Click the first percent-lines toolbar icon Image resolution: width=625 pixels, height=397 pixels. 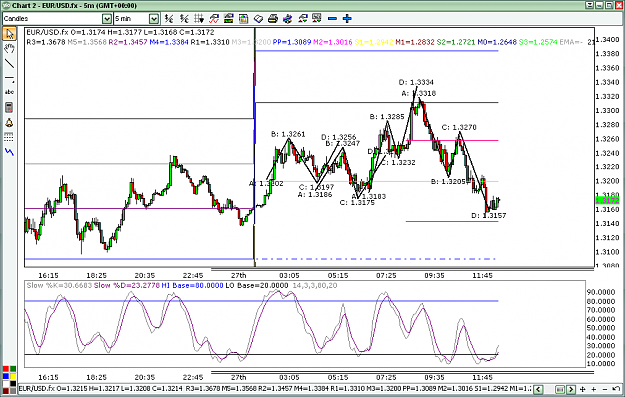click(169, 18)
